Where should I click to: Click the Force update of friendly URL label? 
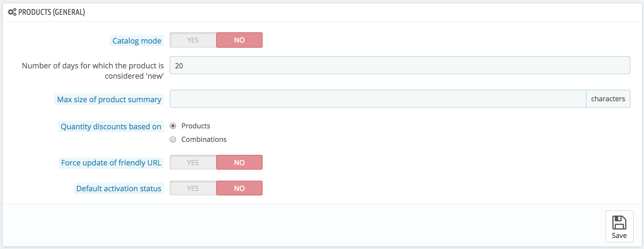click(111, 163)
